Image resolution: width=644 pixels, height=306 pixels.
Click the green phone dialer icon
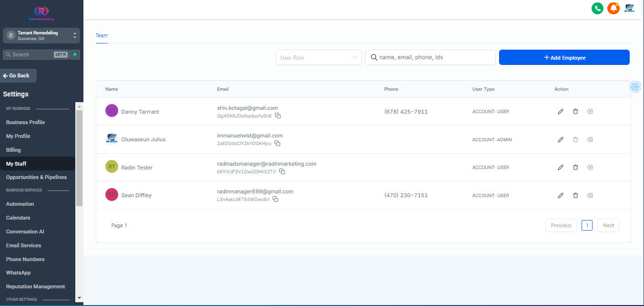point(597,8)
